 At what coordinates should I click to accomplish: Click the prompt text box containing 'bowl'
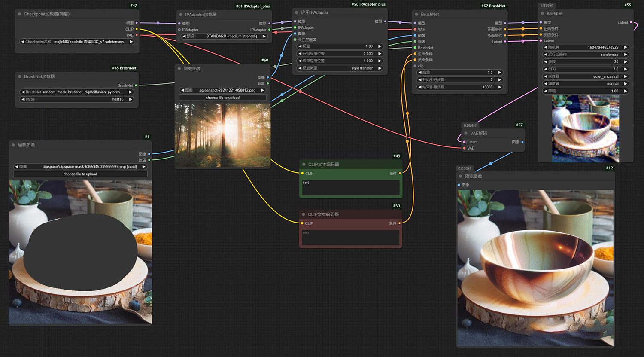350,188
